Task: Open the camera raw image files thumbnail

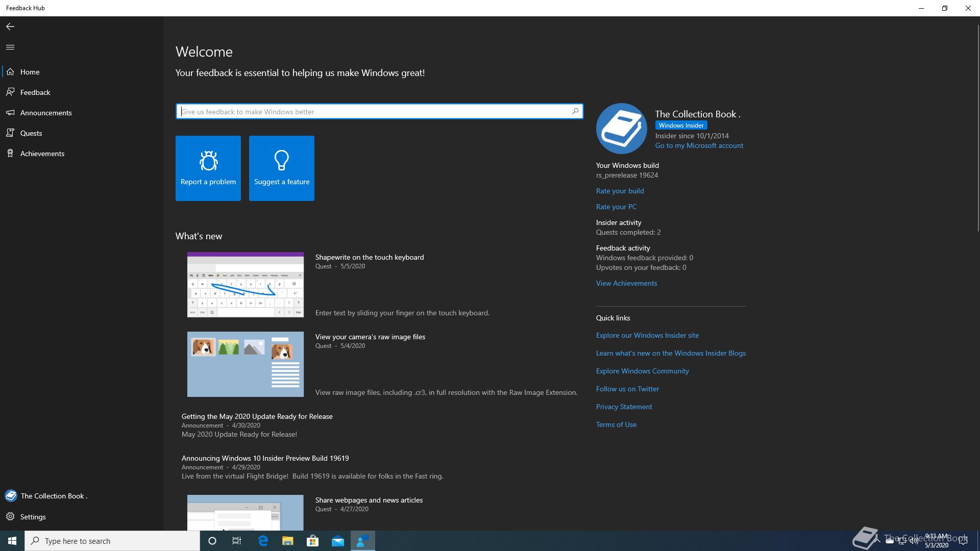Action: coord(246,364)
